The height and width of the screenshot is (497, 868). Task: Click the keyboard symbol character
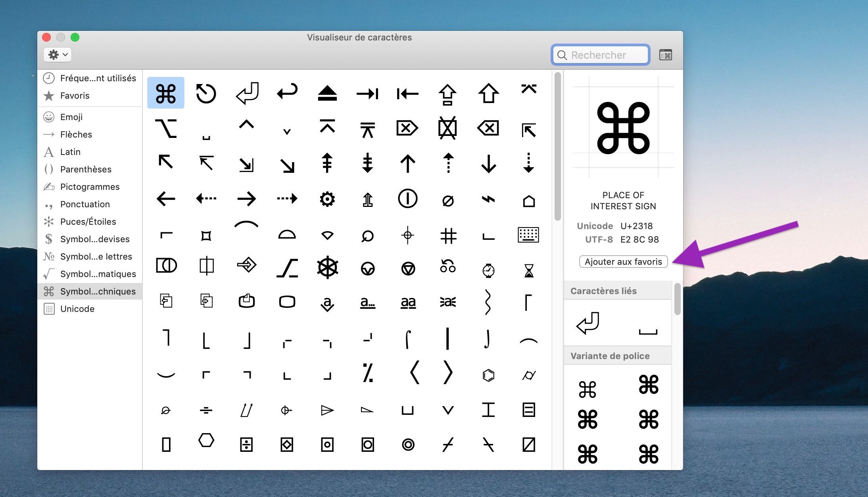click(x=529, y=235)
